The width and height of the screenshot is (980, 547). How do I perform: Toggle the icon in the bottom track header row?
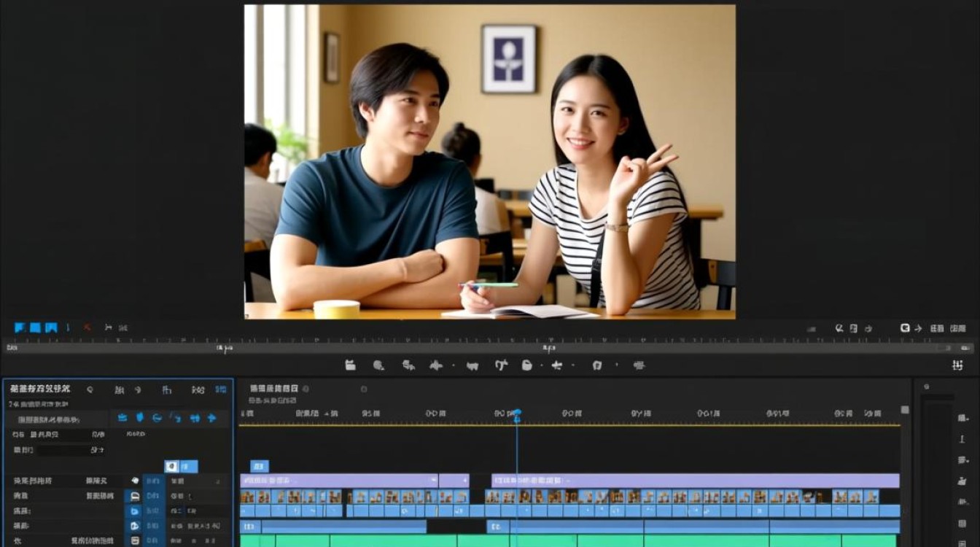click(x=133, y=540)
